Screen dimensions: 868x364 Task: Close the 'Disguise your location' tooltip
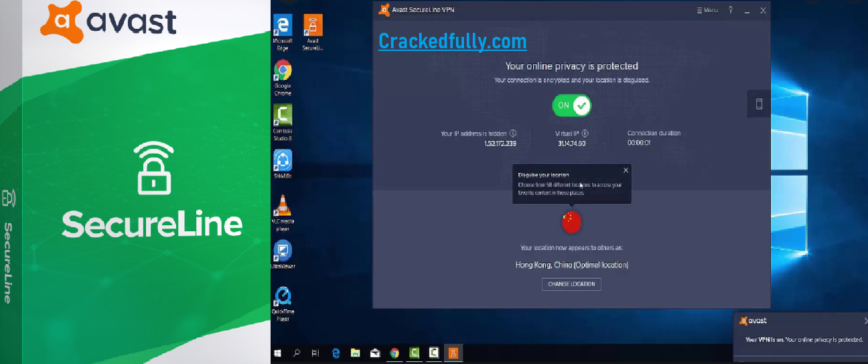626,170
